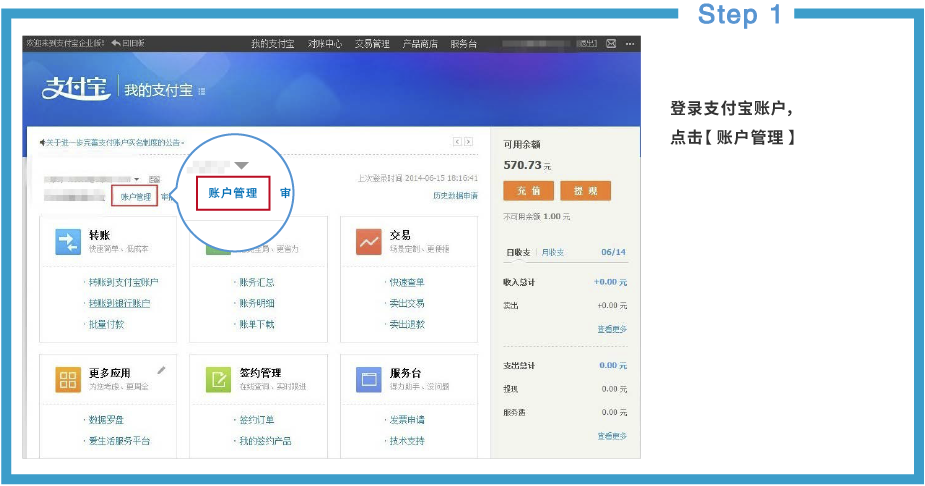
Task: Click the orange 充值 button
Action: [x=529, y=191]
